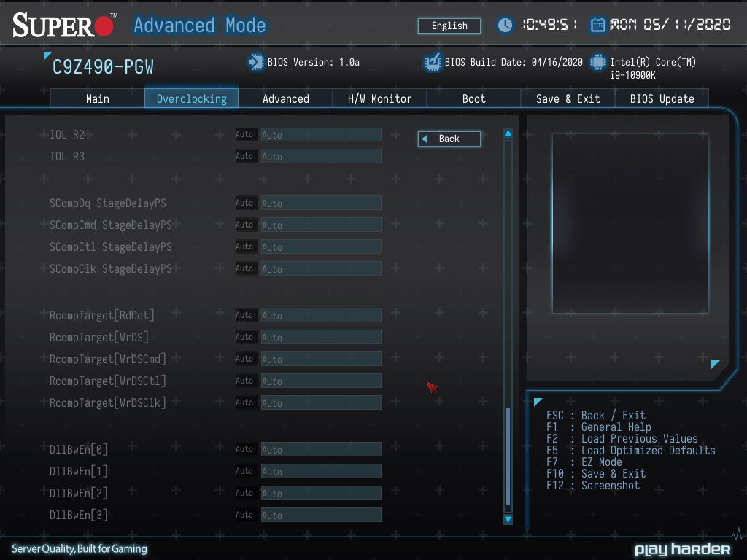
Task: Open IOL R2 Auto value dropdown
Action: (321, 135)
